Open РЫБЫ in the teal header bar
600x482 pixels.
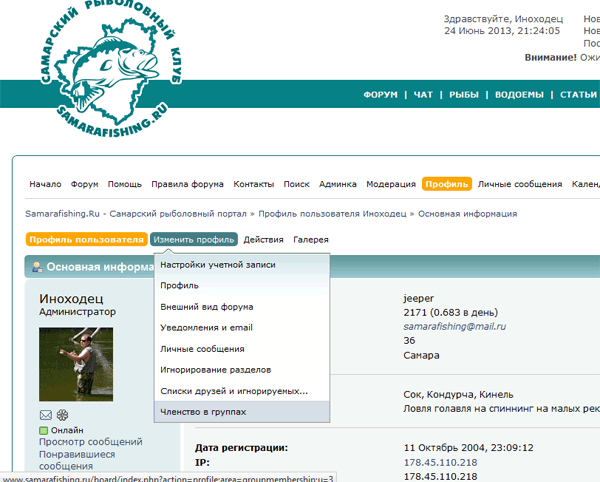464,94
